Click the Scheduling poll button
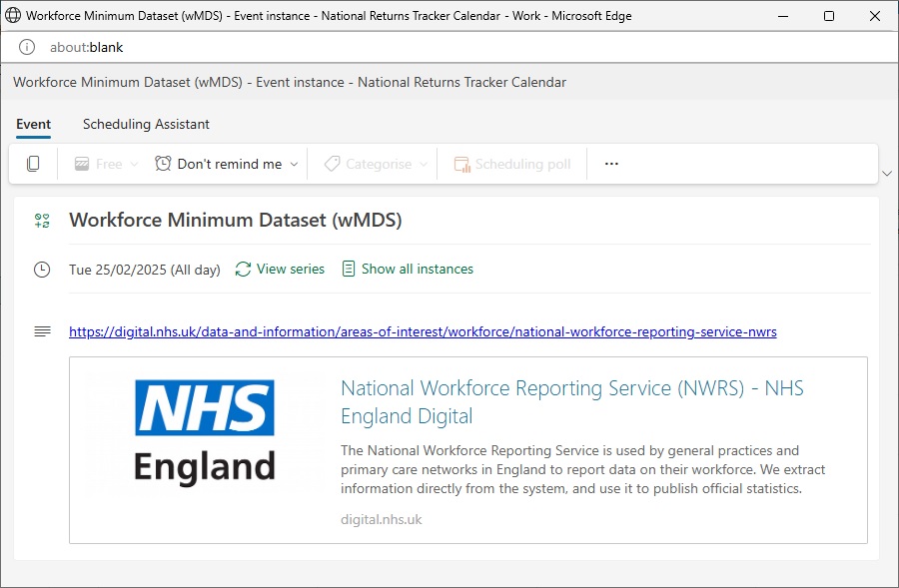 [x=512, y=164]
